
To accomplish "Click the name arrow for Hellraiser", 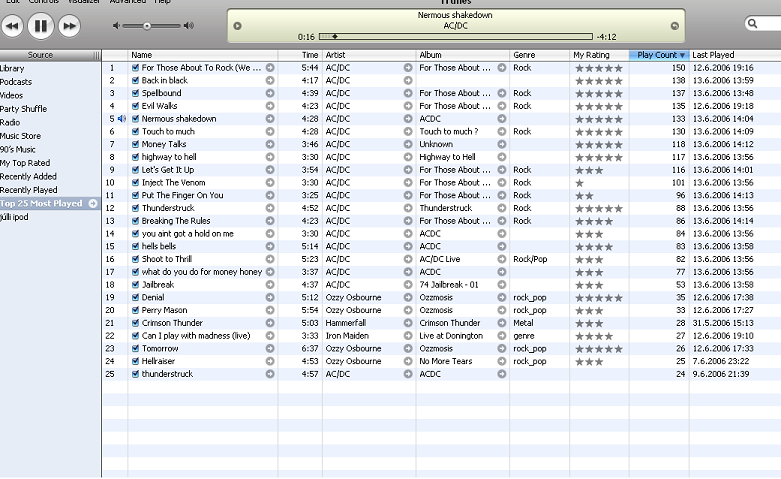I will click(270, 361).
